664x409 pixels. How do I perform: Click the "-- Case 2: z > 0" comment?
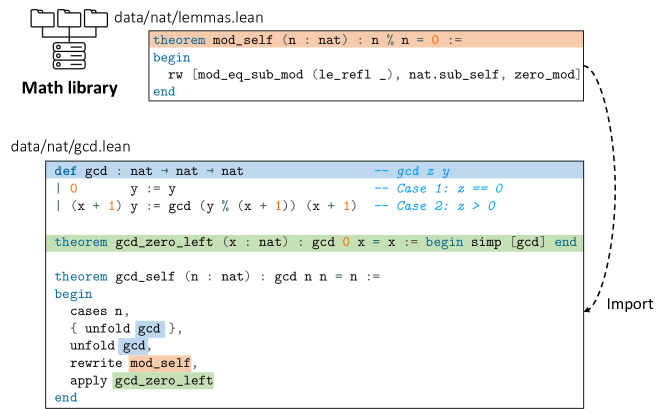(x=435, y=206)
